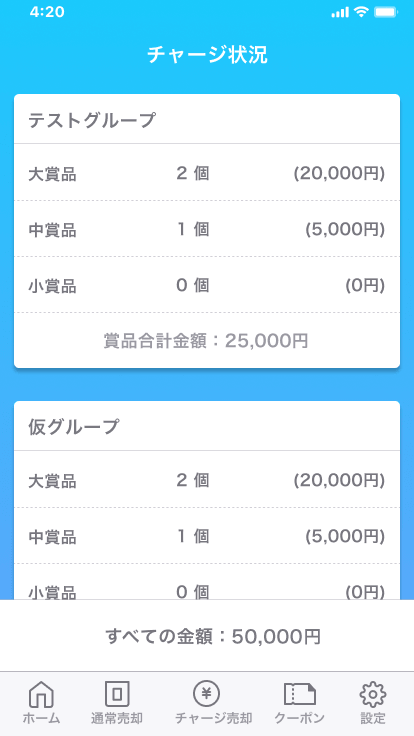This screenshot has height=736, width=414.
Task: Tap 大賞品 row in テストグループ
Action: (x=207, y=172)
